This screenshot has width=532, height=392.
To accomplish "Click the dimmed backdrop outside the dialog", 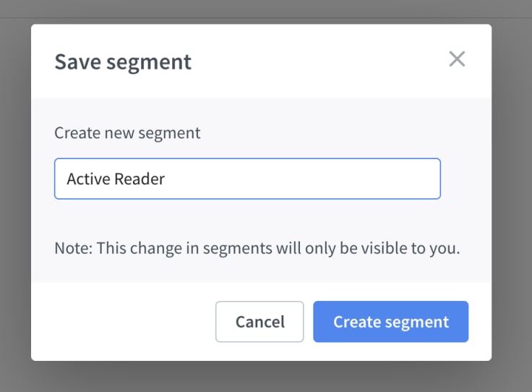I will (x=15, y=204).
